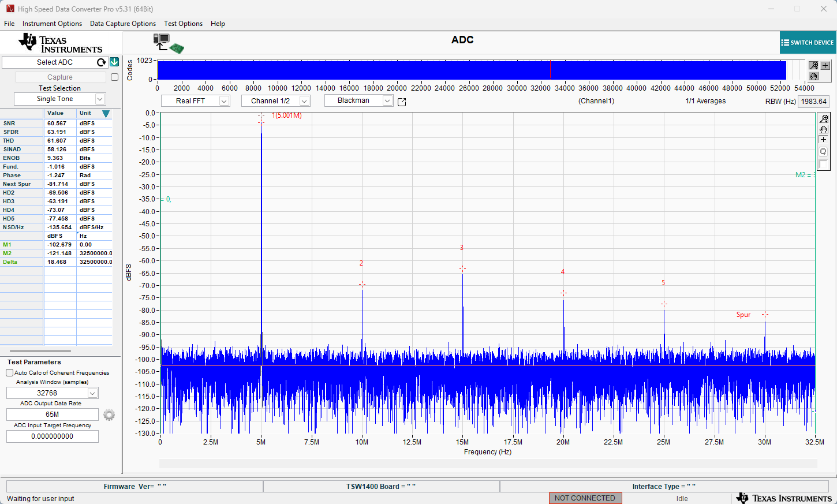The image size is (837, 504).
Task: Click the teal triangle in Unit column header
Action: pos(106,114)
